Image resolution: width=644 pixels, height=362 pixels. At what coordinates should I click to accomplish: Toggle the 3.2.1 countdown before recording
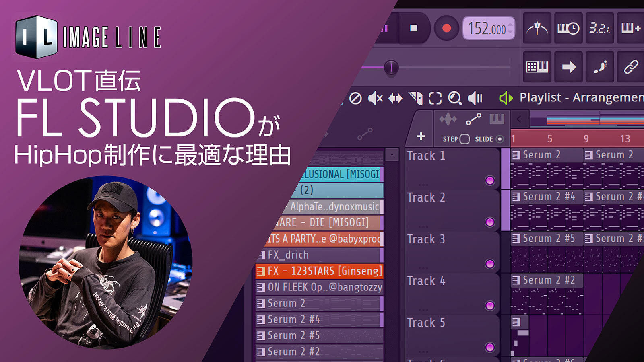point(599,29)
